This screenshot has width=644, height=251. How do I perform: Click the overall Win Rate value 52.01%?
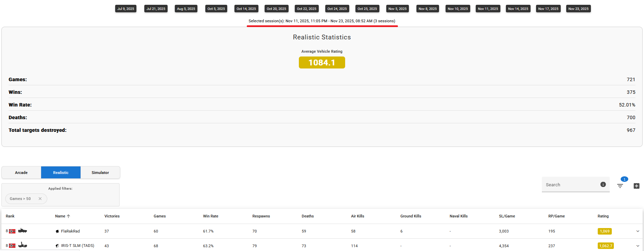coord(627,105)
